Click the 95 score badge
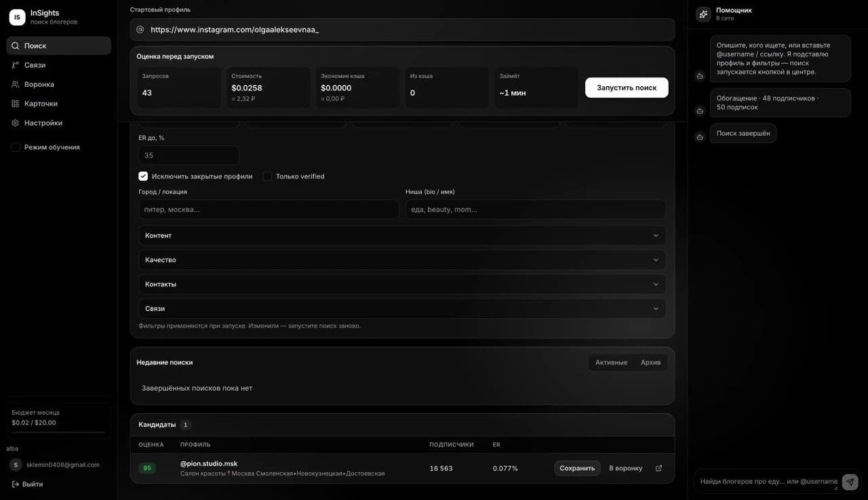 pos(147,468)
